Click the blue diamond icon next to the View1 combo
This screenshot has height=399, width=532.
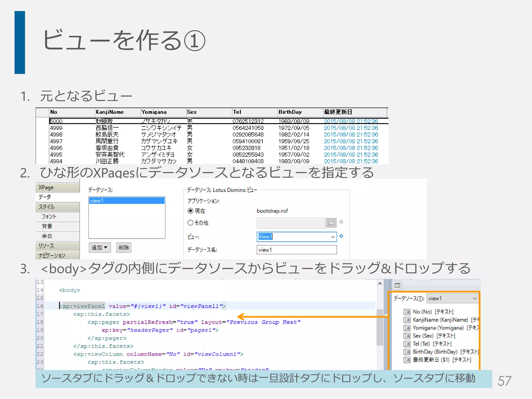pyautogui.click(x=341, y=236)
